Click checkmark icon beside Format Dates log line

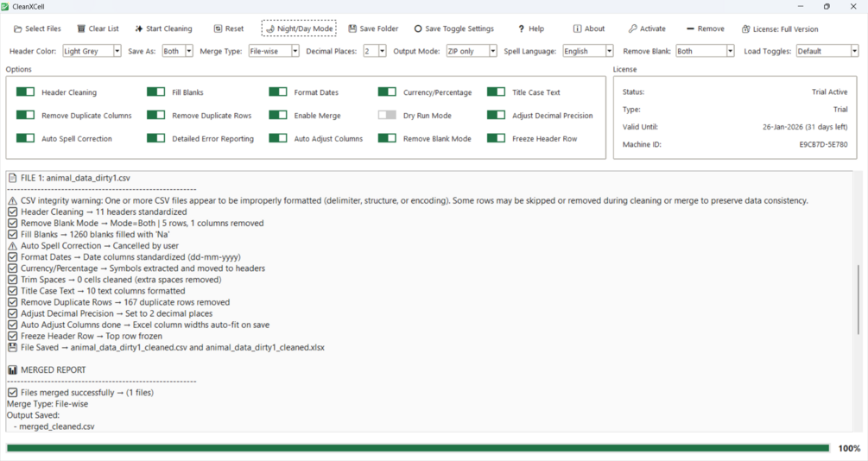[12, 257]
